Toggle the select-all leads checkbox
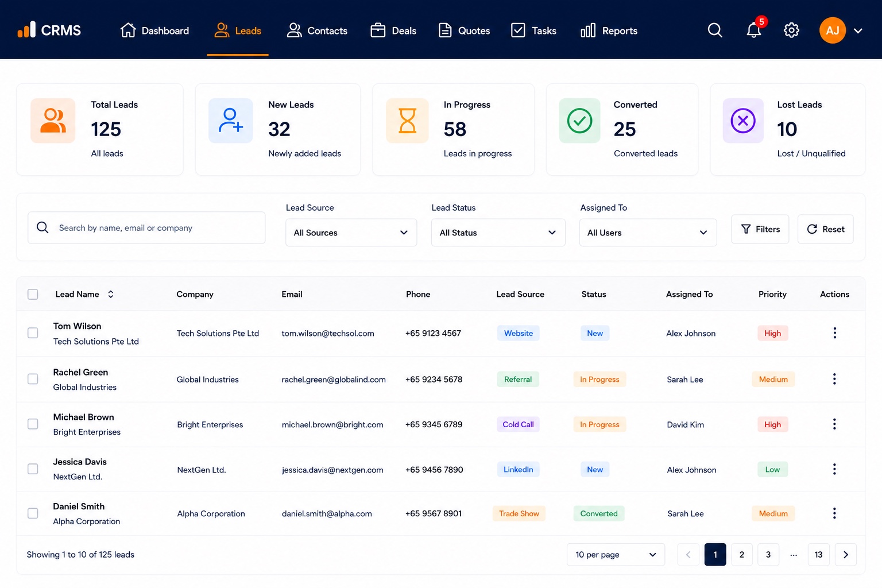882x588 pixels. [33, 294]
